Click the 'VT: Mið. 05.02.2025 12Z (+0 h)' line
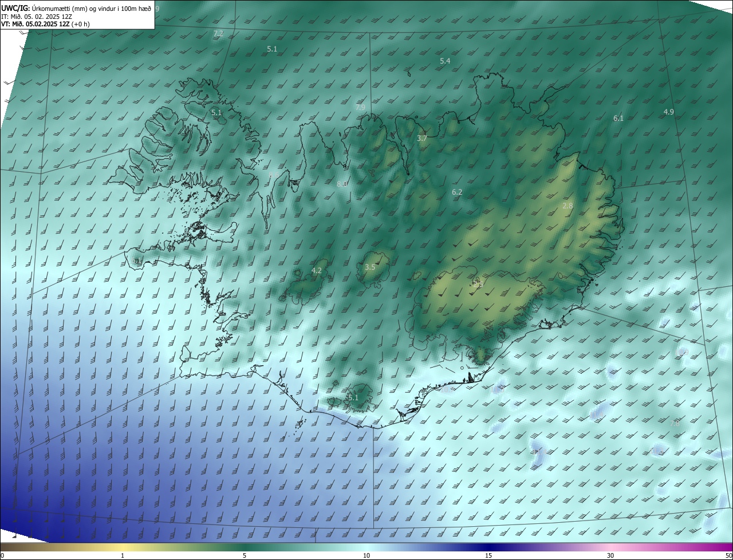 click(46, 24)
